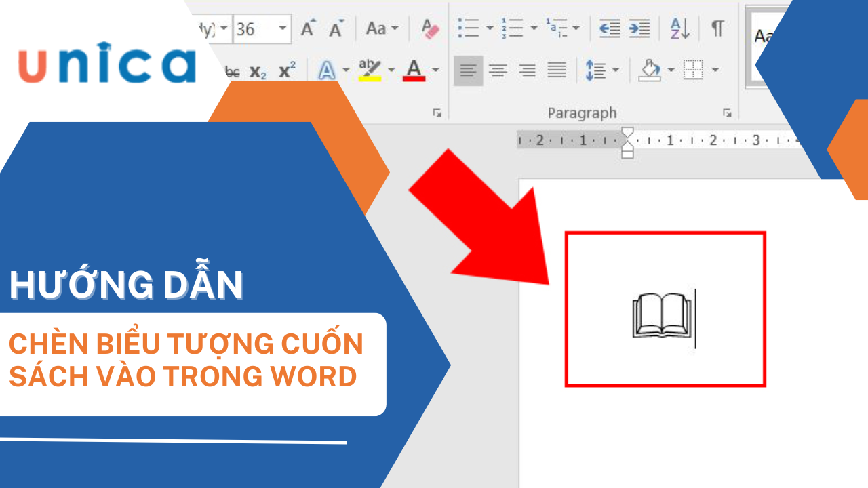
Task: Open the Font dialog launcher
Action: click(x=437, y=113)
